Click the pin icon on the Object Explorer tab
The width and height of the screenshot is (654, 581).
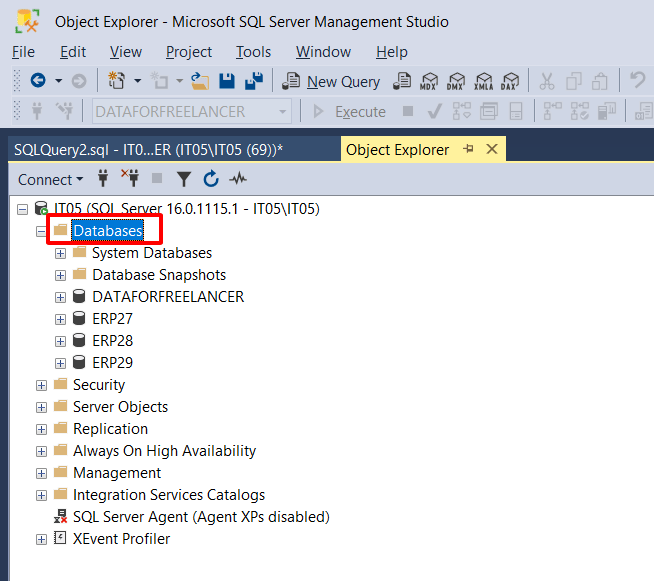coord(468,148)
